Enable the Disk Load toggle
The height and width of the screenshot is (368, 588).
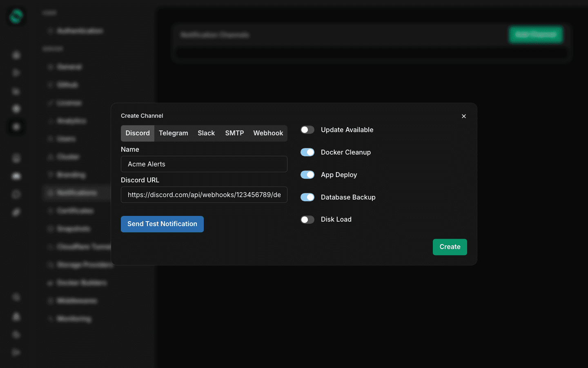[307, 220]
